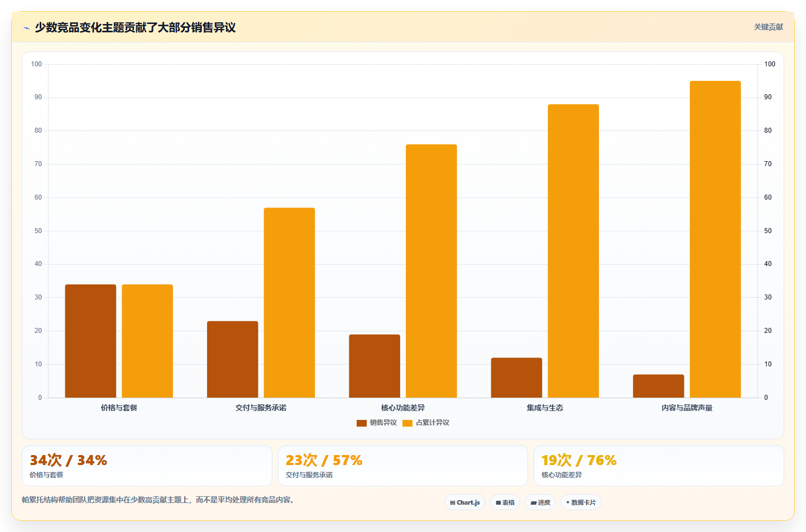Screen dimensions: 806x532
Task: Click the lightning icon beside the title
Action: (x=26, y=28)
